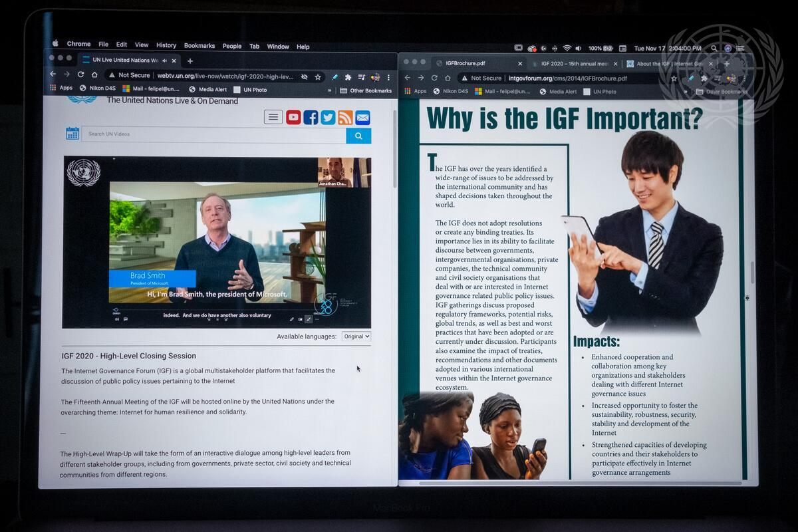Open the Twitter share icon
The width and height of the screenshot is (798, 532).
click(328, 118)
